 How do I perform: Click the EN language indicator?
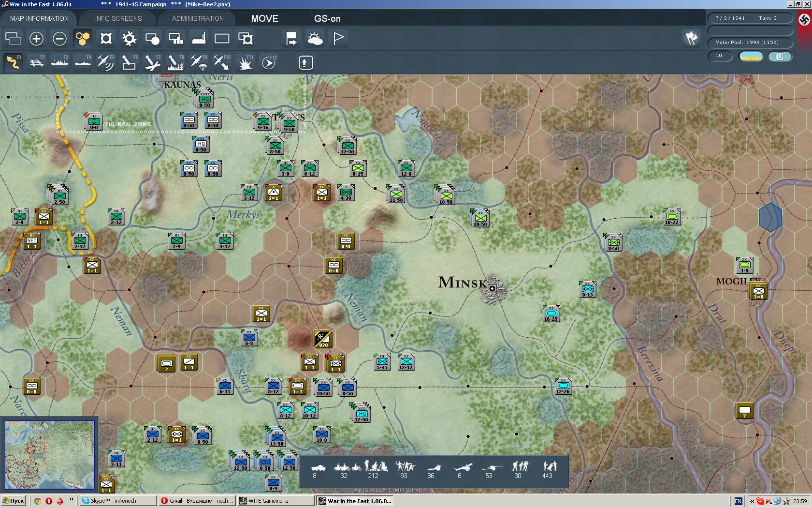pyautogui.click(x=738, y=501)
